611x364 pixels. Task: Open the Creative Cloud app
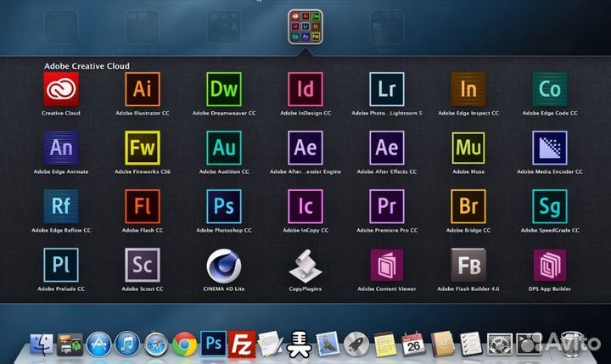pyautogui.click(x=61, y=89)
